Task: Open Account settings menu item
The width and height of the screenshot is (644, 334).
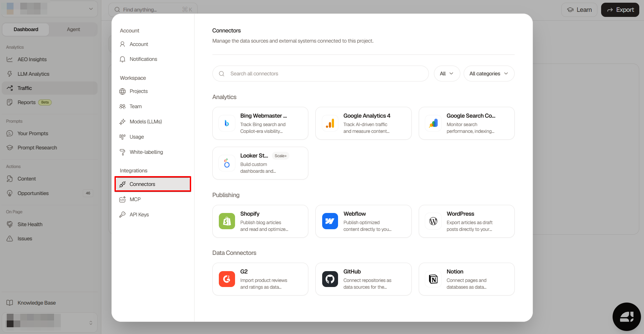Action: click(153, 44)
